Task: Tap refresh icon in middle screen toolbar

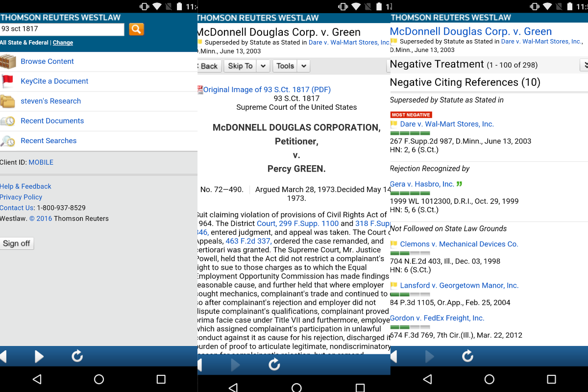Action: coord(274,364)
